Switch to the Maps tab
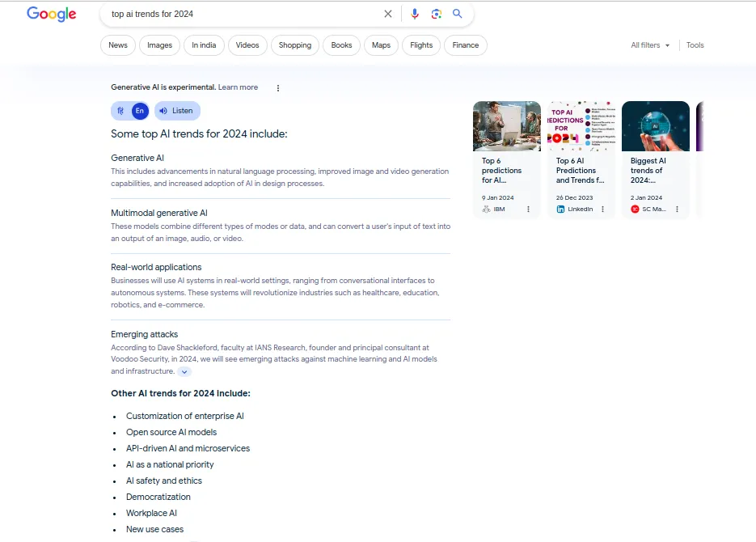Screen dimensions: 756x542 tap(381, 45)
